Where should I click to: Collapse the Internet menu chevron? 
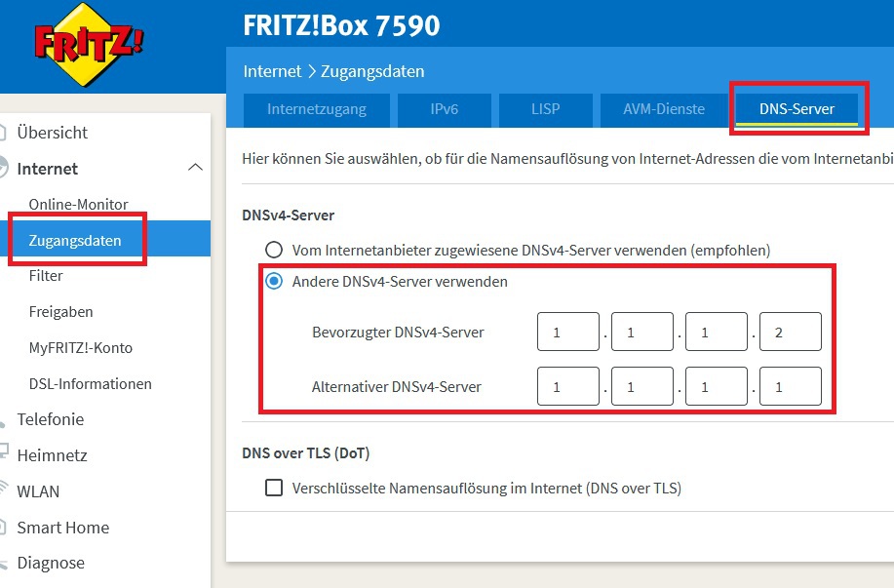195,168
